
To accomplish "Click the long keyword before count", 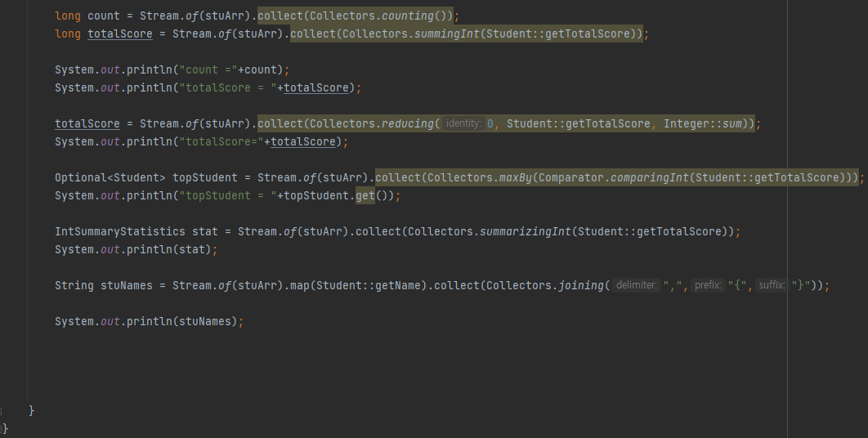I will [68, 16].
